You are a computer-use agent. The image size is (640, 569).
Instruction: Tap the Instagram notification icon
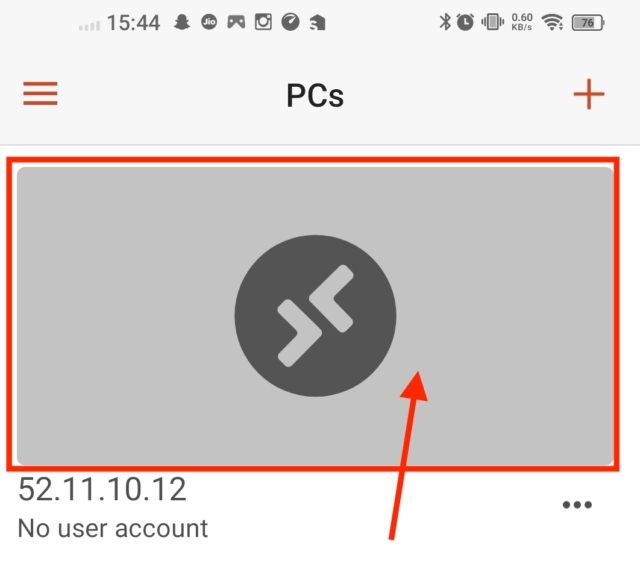point(263,22)
